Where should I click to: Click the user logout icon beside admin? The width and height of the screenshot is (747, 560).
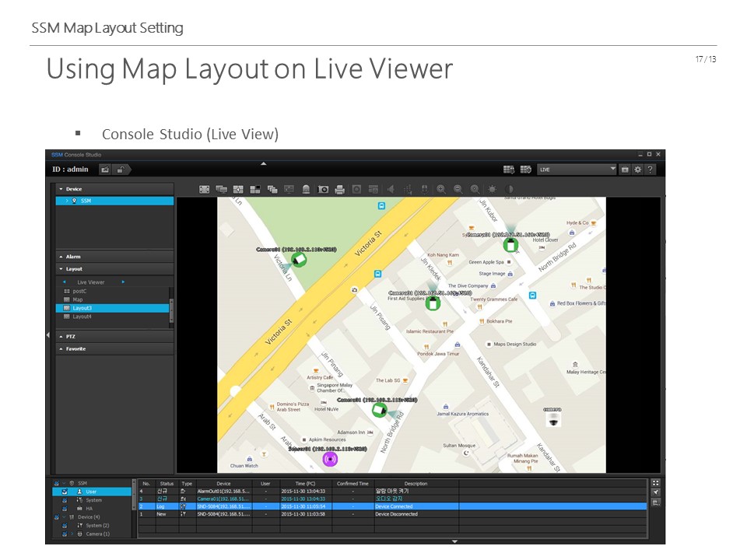click(x=105, y=170)
